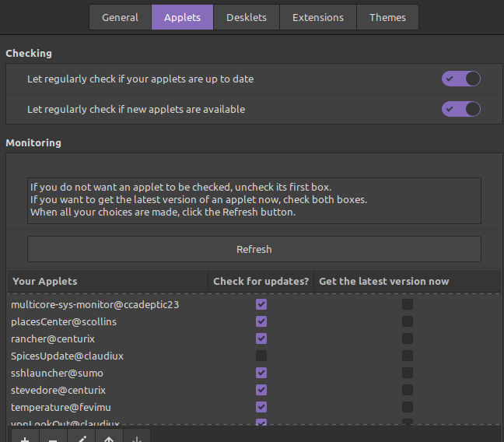Check get latest version for temperature@fevimu
504x442 pixels.
click(x=408, y=407)
